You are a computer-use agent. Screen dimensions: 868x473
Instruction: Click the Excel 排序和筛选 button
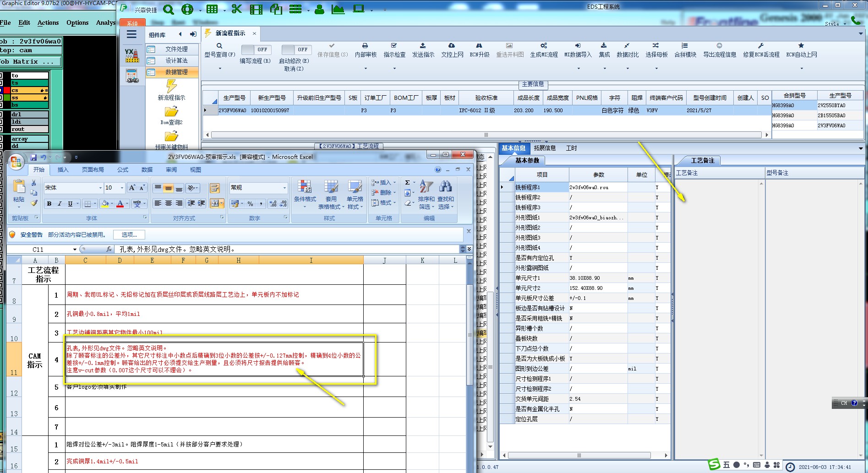(x=426, y=195)
